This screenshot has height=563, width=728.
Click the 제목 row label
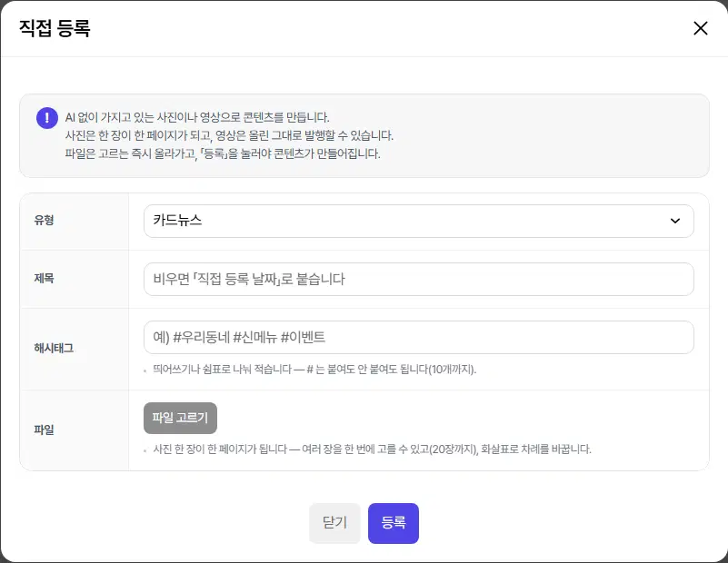tap(45, 278)
